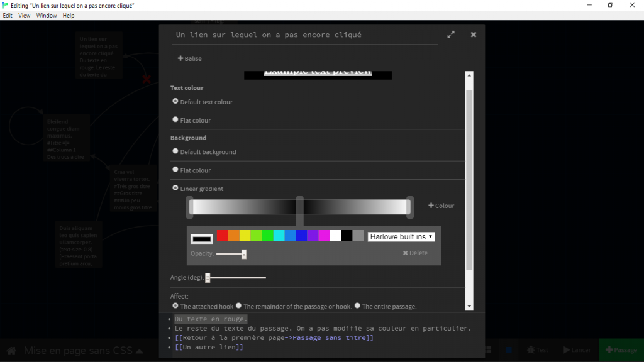Select 'Eleifend congue diam maximus' passage card
Image resolution: width=644 pixels, height=362 pixels.
click(x=66, y=139)
